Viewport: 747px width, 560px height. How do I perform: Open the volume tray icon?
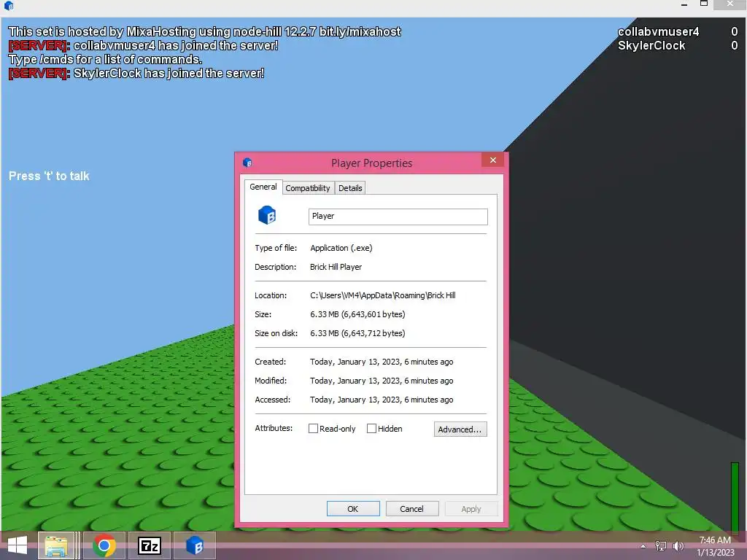point(678,546)
